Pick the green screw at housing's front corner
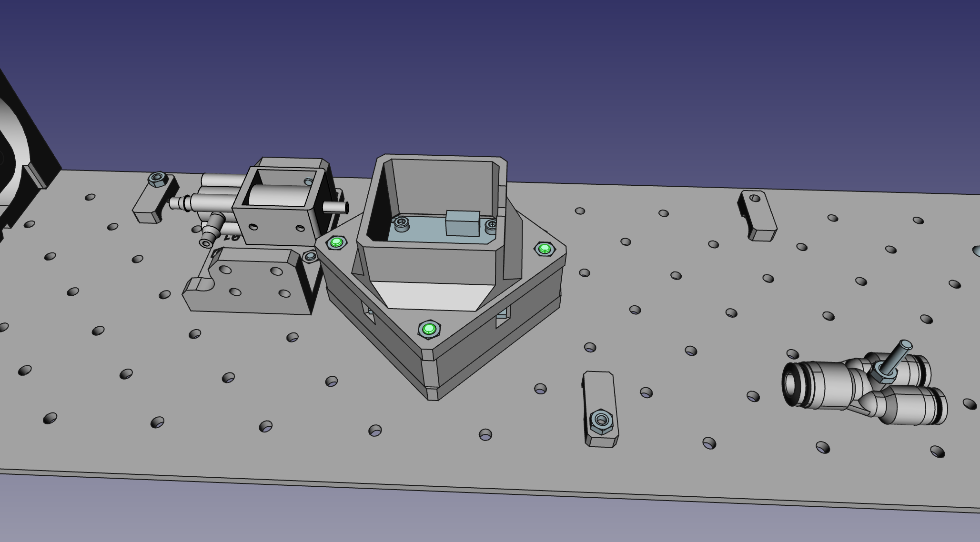Image resolution: width=980 pixels, height=542 pixels. pos(429,329)
